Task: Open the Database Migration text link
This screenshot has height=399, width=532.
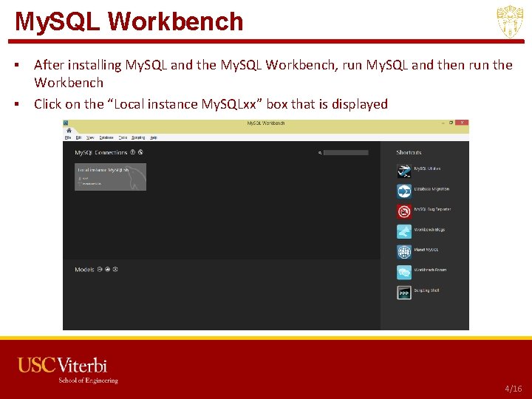Action: (x=432, y=189)
